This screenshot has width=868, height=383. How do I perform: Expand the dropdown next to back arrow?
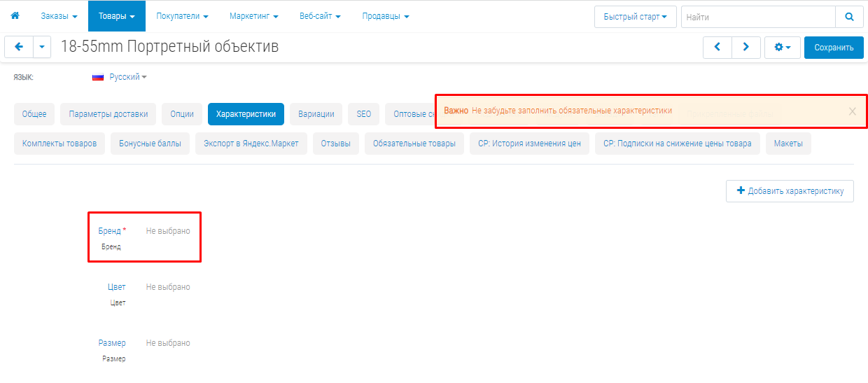pos(42,47)
